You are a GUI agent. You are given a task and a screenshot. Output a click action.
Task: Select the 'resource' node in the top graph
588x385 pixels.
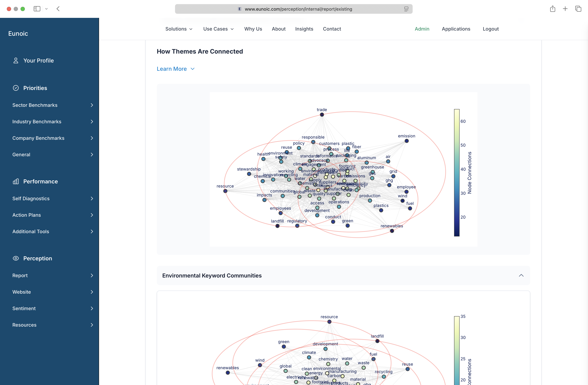225,191
